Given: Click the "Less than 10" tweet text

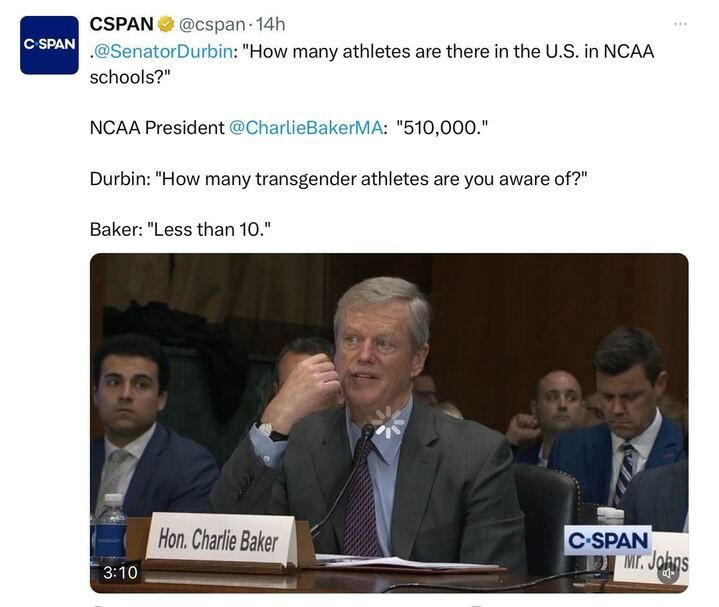Looking at the screenshot, I should (x=180, y=229).
